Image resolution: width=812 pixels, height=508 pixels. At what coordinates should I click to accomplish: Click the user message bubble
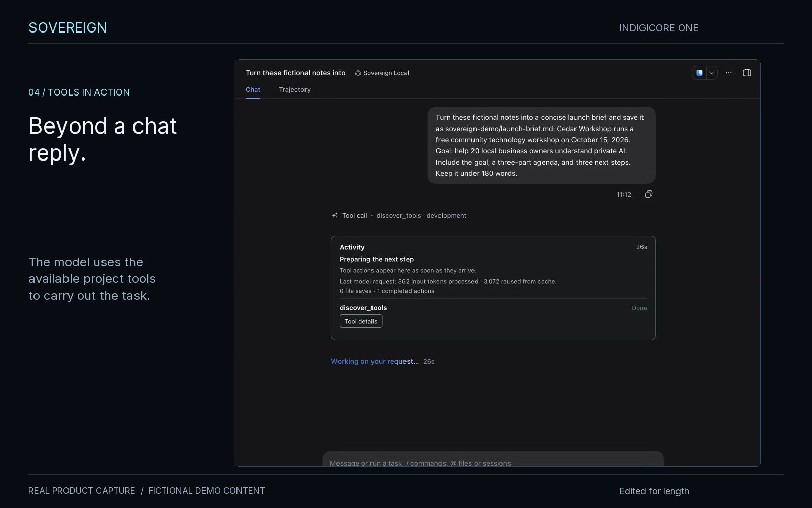tap(542, 145)
